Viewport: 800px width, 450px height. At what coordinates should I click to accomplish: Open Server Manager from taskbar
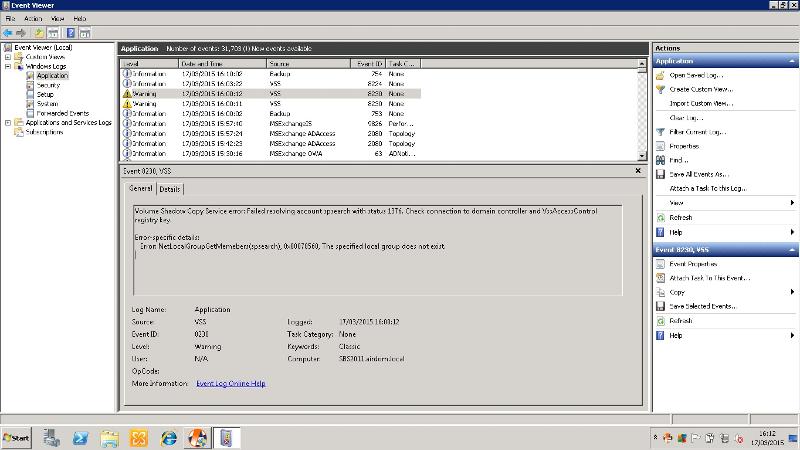(51, 438)
